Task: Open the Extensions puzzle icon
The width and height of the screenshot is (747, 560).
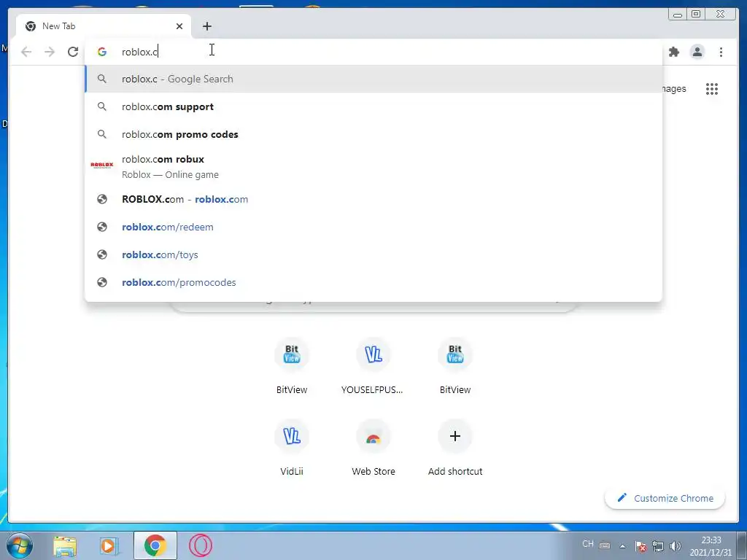Action: 673,52
